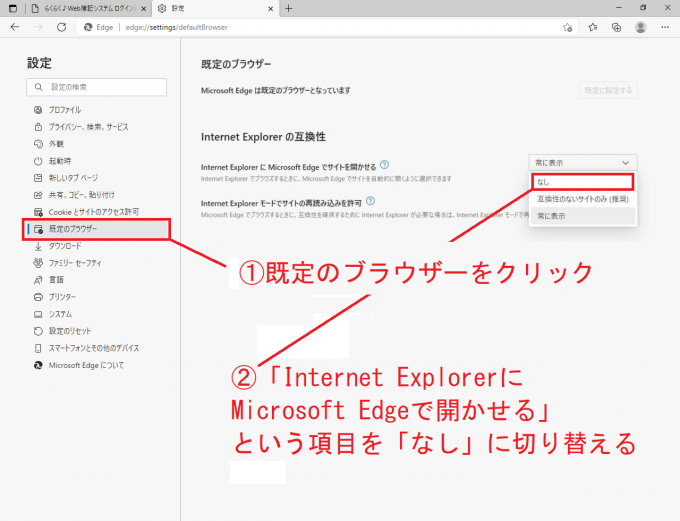Screen dimensions: 680x521
Task: Switch to the らくらくWeb簿記システム ログイン tab
Action: [x=89, y=8]
